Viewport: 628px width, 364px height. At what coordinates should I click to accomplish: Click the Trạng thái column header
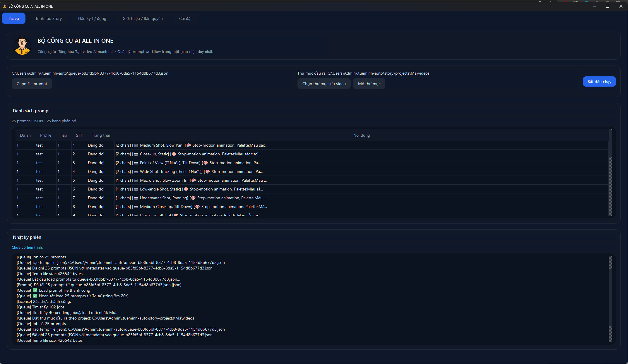[101, 135]
